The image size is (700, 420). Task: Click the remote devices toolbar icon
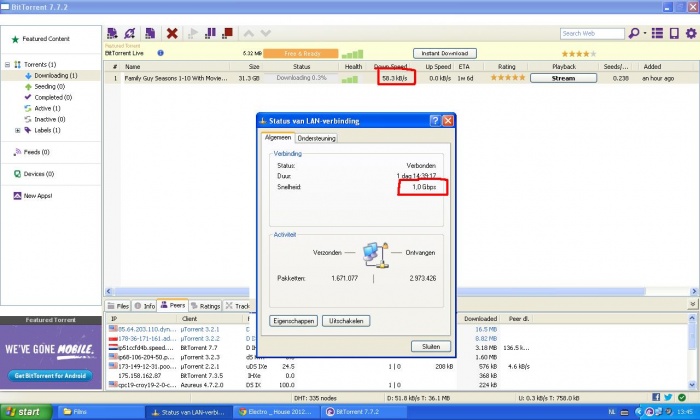674,33
